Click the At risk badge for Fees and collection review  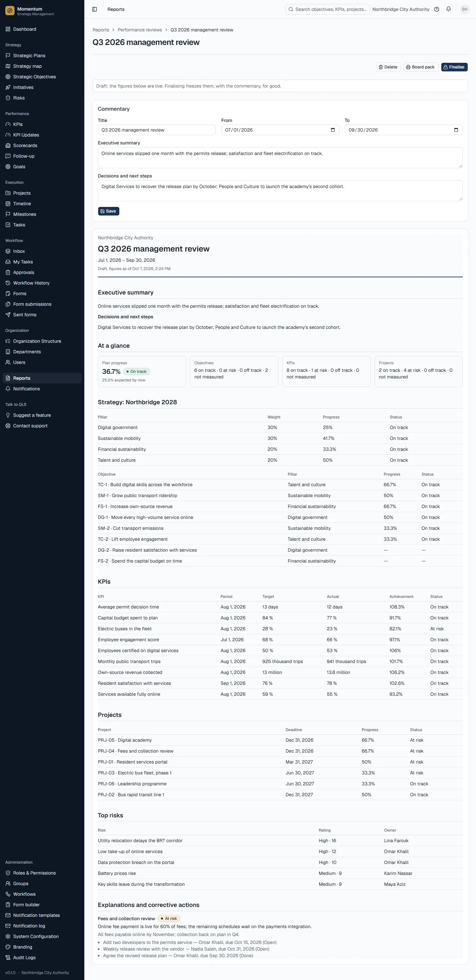coord(169,919)
